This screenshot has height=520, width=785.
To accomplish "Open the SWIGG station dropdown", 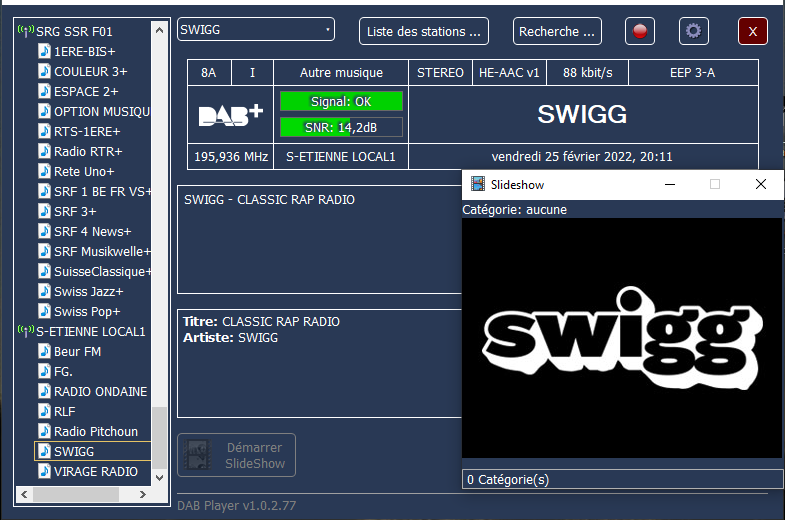I will pyautogui.click(x=256, y=30).
